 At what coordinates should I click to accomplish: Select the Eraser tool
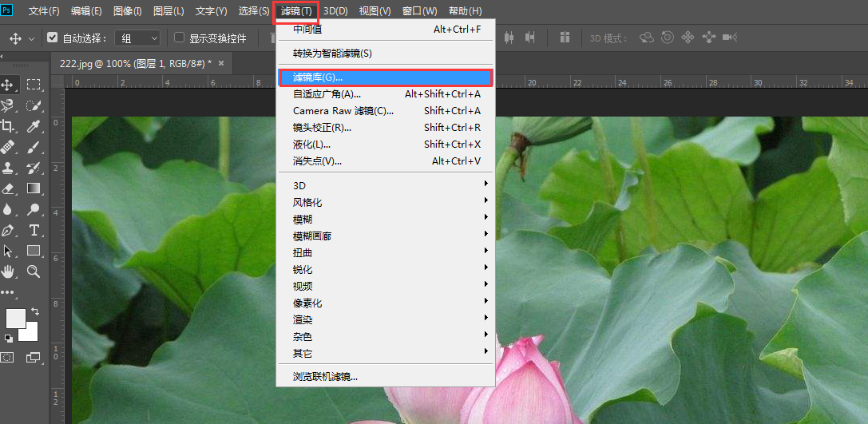pos(8,188)
